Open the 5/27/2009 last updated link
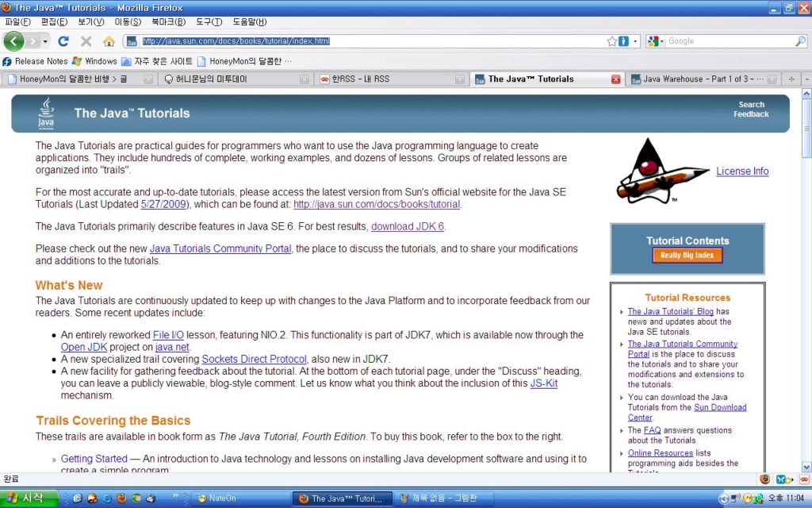The image size is (812, 508). pos(163,204)
